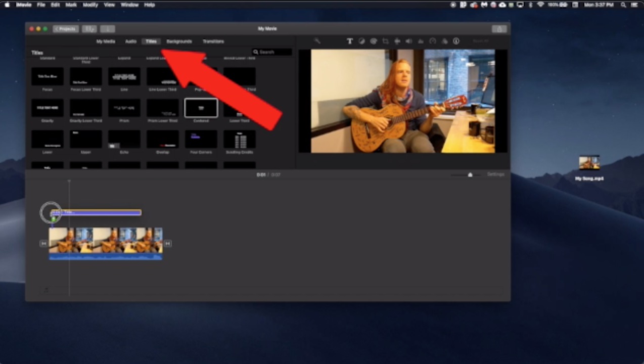Image resolution: width=644 pixels, height=364 pixels.
Task: Switch to the Backgrounds tab
Action: coord(179,41)
